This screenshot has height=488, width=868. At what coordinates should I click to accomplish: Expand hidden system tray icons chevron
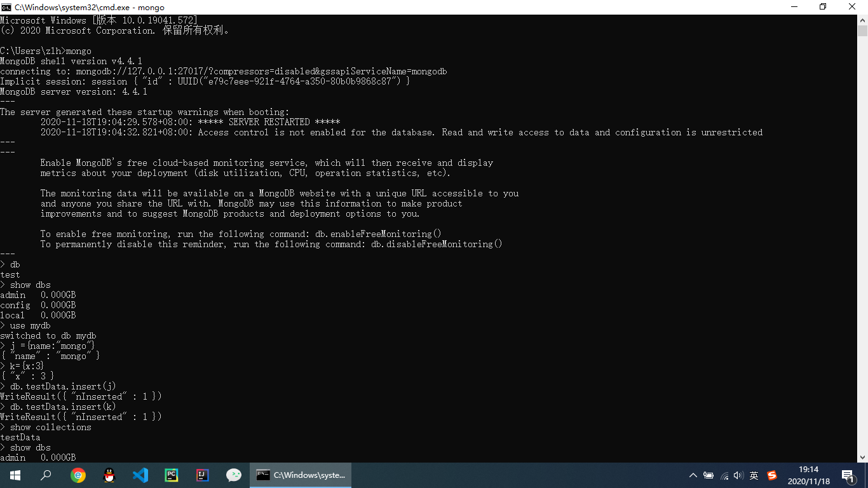point(693,475)
